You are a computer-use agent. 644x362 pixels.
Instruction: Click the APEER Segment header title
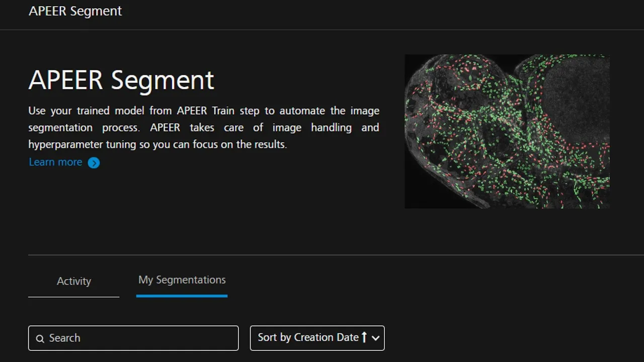click(x=75, y=11)
